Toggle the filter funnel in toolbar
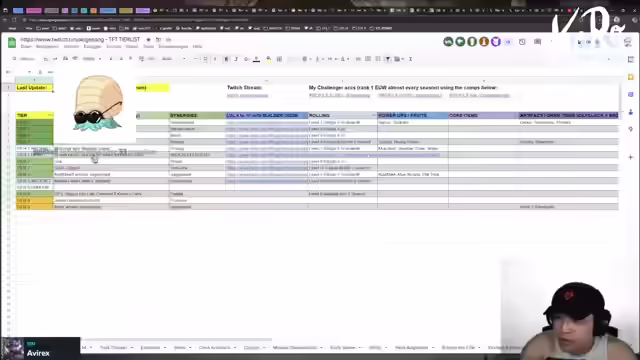This screenshot has height=360, width=640. pos(388,59)
